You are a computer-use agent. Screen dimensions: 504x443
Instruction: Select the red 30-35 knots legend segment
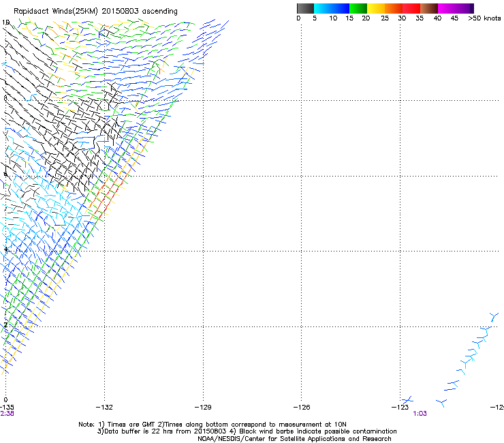coord(411,8)
